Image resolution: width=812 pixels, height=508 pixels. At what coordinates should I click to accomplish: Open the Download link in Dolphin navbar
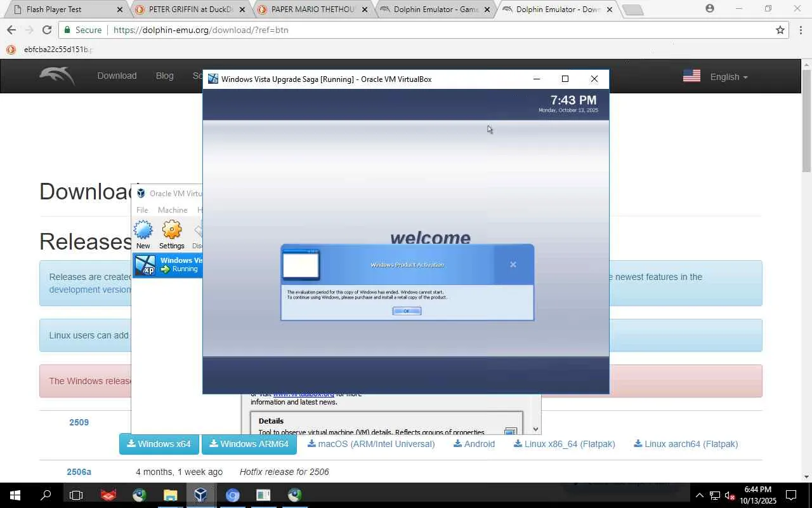tap(117, 76)
